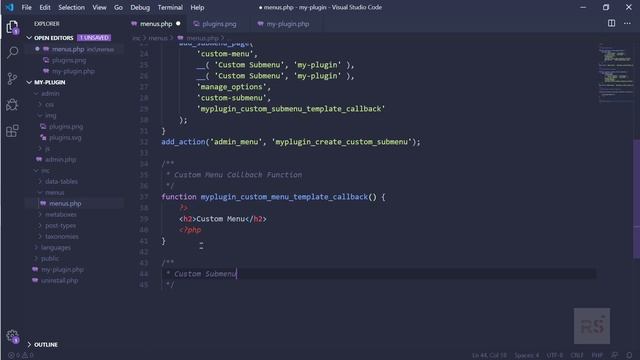Screen dimensions: 640x360
Task: Select plugins.png in Open Editors list
Action: pos(69,60)
